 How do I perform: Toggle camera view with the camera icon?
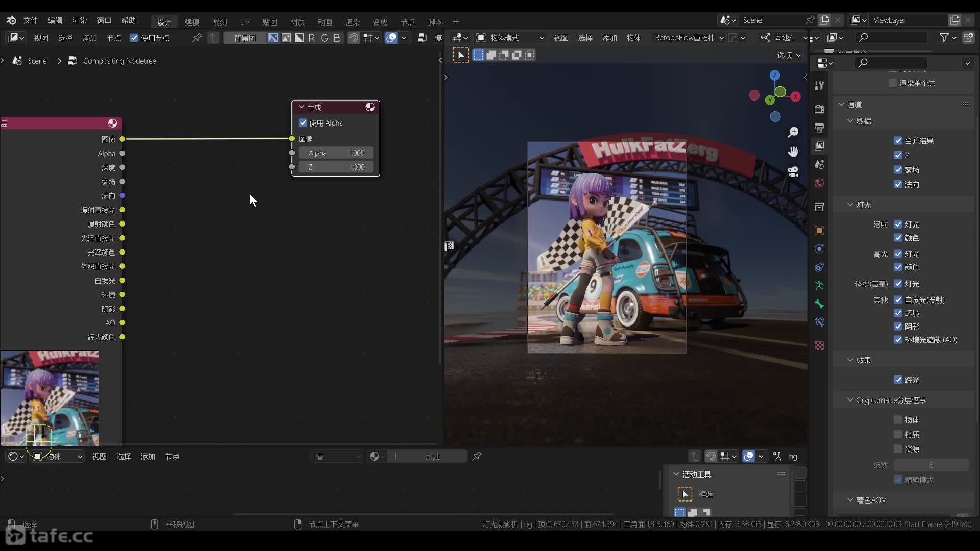793,172
